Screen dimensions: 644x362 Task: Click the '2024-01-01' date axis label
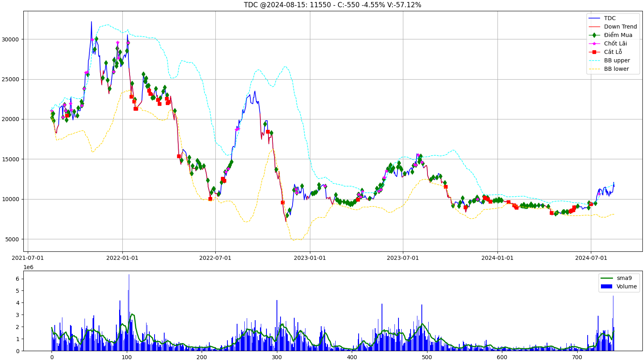coord(497,258)
